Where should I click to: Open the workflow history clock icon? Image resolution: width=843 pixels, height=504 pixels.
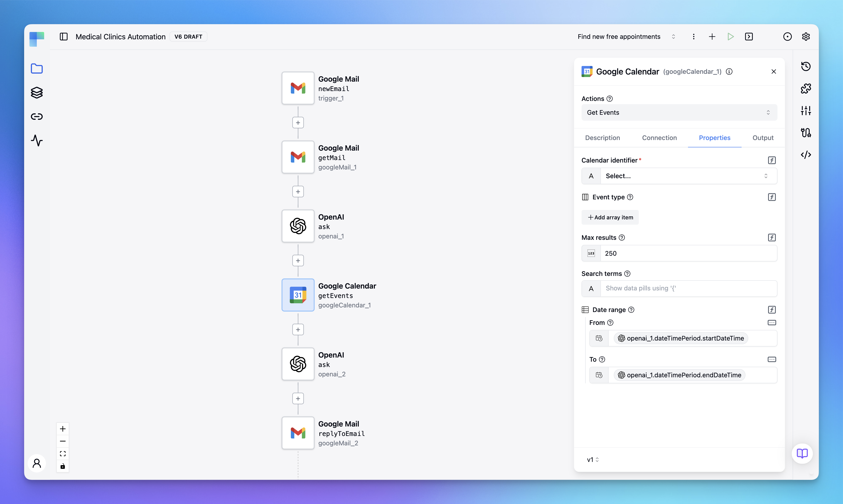point(806,66)
